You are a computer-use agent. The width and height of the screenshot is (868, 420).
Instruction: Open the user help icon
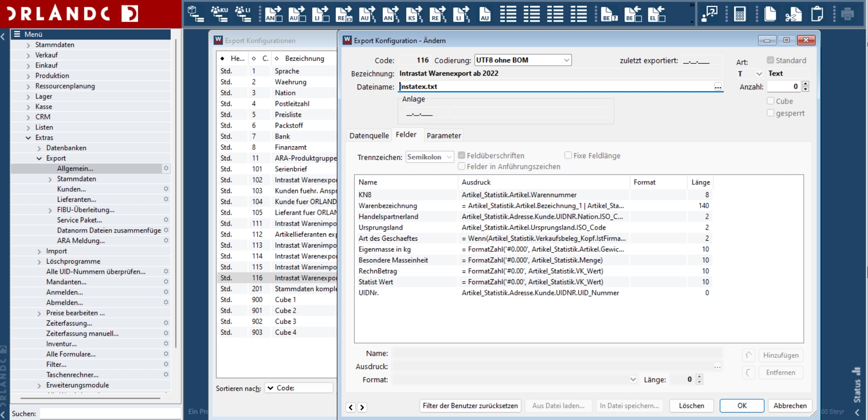(710, 14)
